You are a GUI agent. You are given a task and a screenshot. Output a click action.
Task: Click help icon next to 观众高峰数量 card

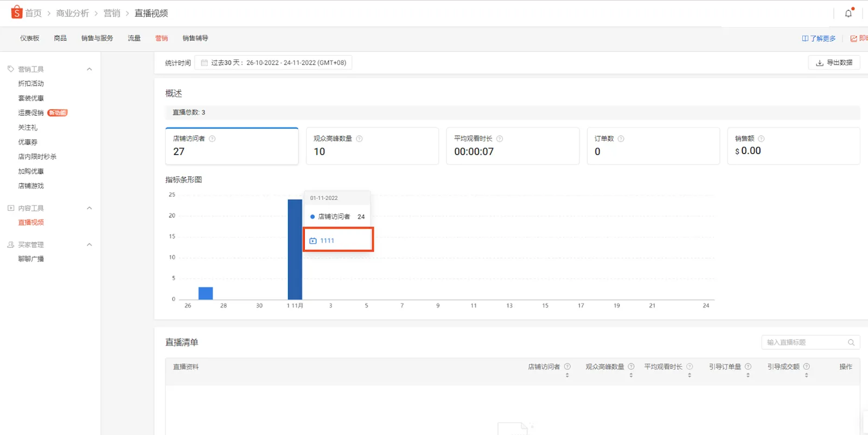click(x=359, y=138)
